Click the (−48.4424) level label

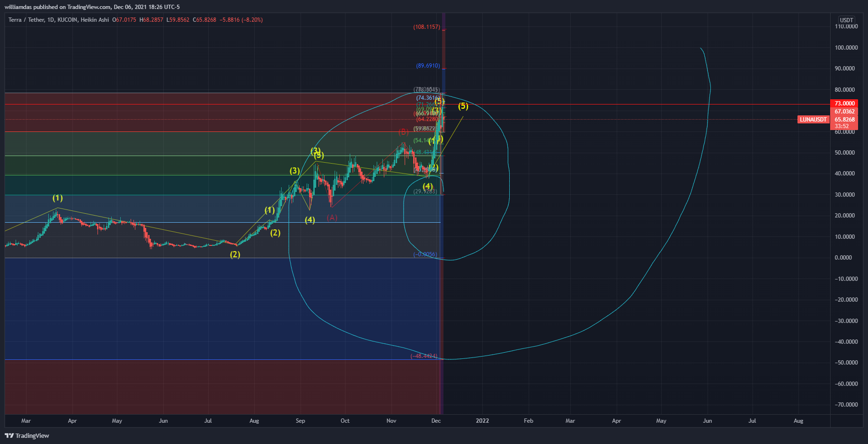tap(424, 356)
